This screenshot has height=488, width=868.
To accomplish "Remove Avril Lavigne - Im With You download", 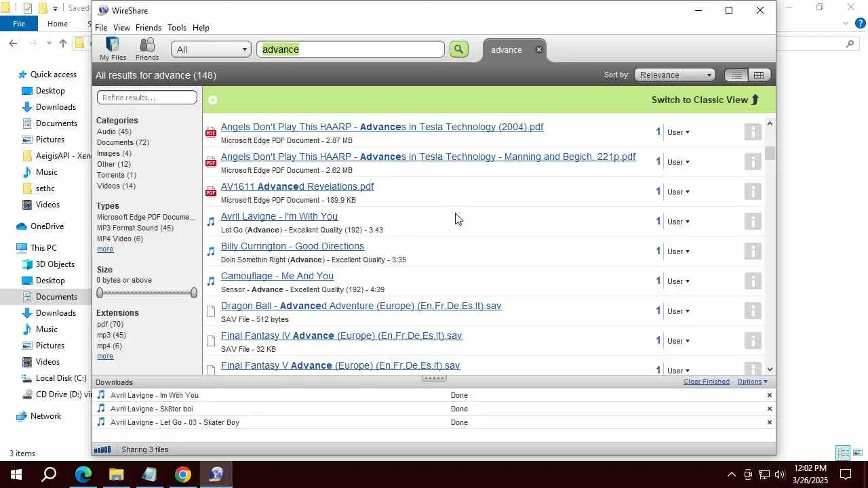I will [x=769, y=395].
